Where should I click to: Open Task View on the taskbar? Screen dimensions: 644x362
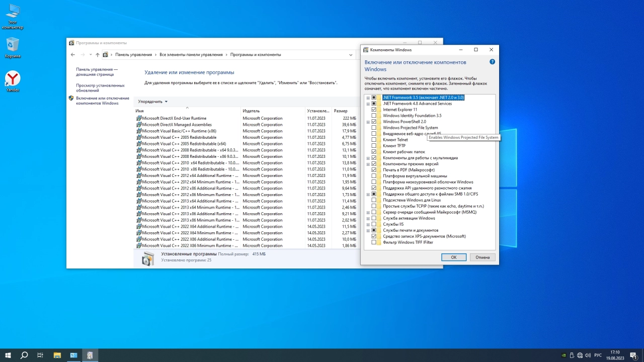pos(40,355)
